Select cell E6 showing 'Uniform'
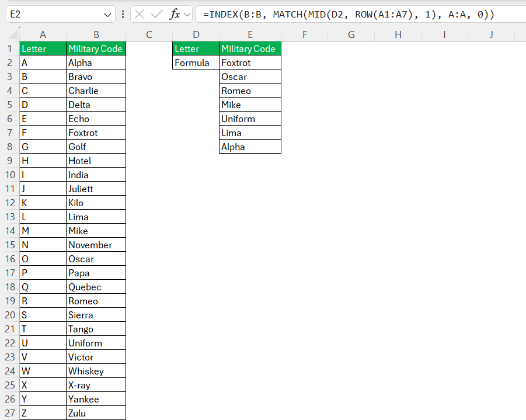526x420 pixels. click(250, 119)
